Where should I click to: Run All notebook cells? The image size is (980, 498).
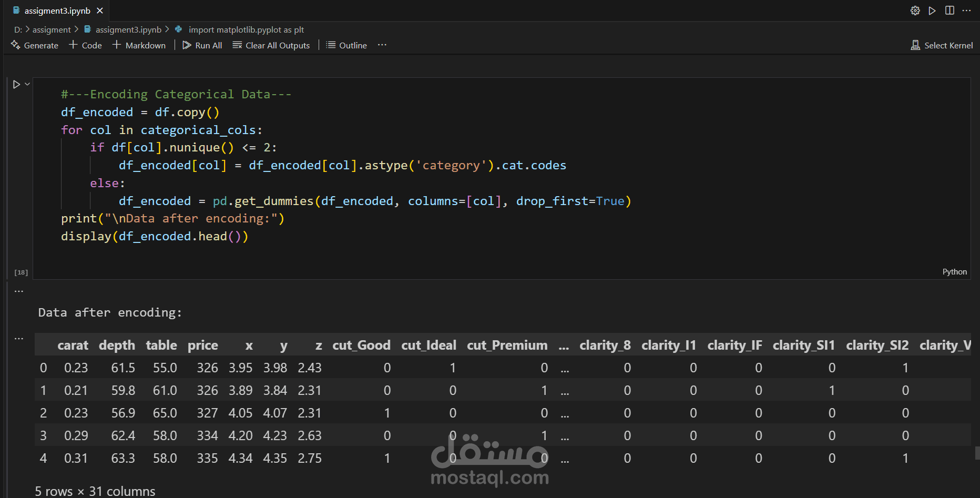click(202, 45)
